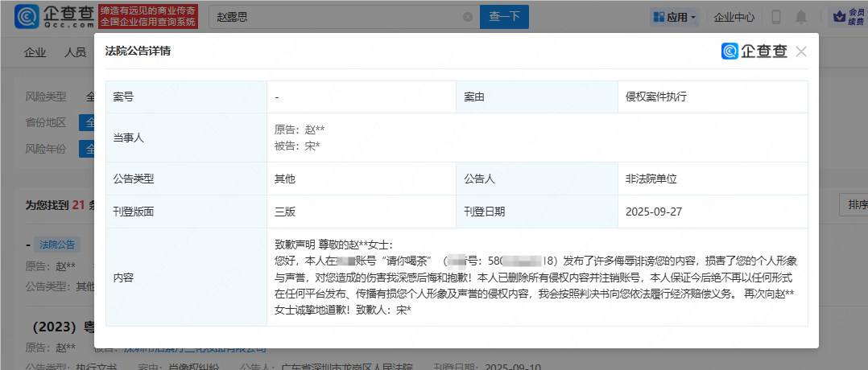The width and height of the screenshot is (868, 370).
Task: Click the 法院公告详情 dialog title
Action: tap(138, 51)
